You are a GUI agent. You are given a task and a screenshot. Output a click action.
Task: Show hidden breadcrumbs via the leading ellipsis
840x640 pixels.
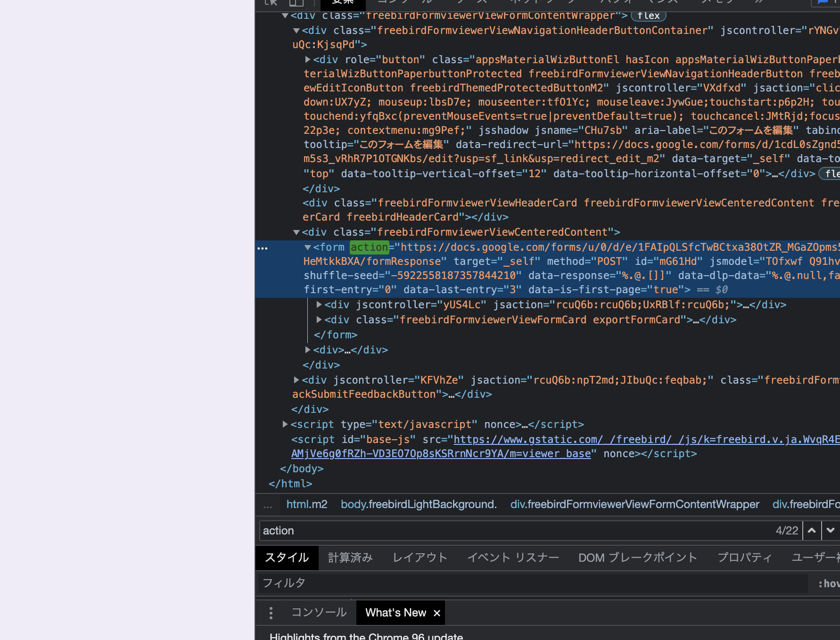pos(268,505)
